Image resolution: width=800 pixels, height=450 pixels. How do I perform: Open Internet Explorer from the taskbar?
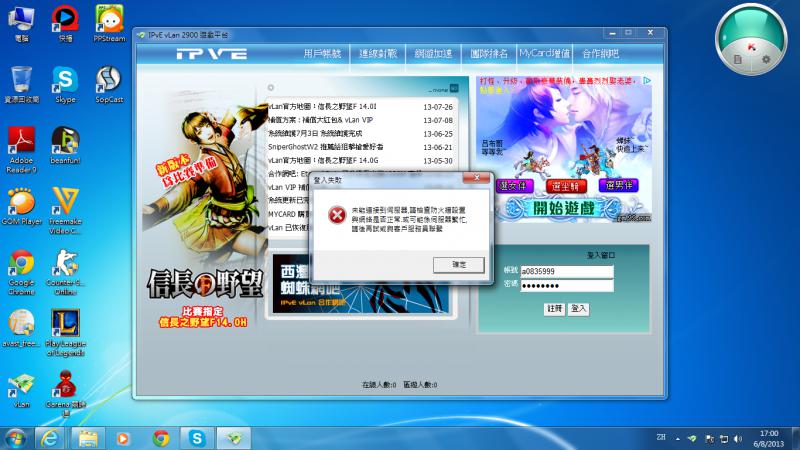(x=49, y=438)
